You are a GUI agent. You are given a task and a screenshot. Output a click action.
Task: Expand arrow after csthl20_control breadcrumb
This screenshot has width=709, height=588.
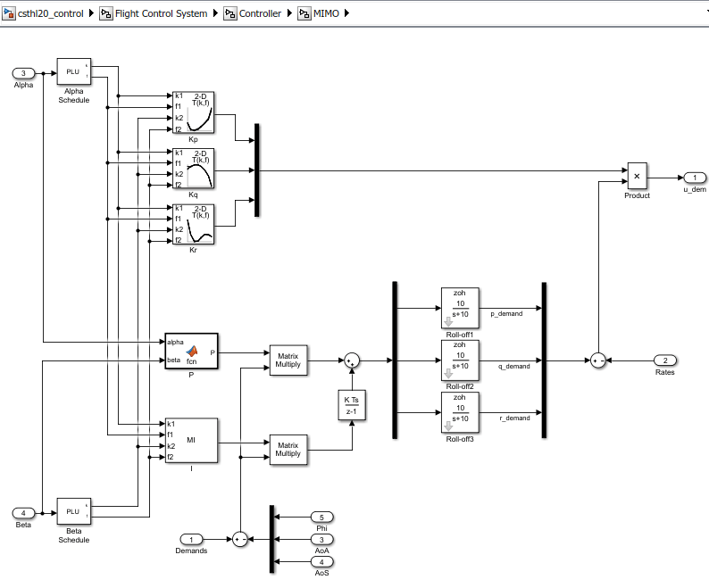click(x=91, y=13)
